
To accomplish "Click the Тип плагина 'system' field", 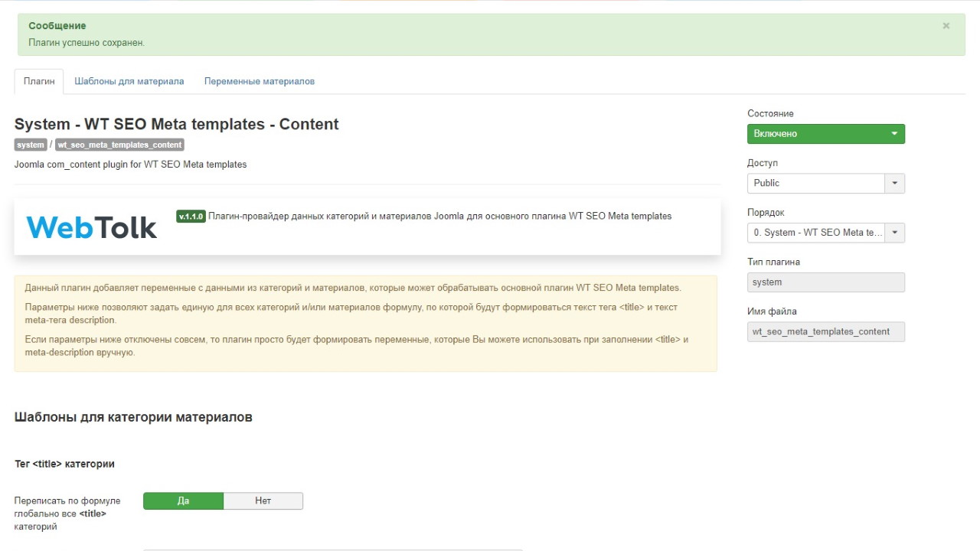I will [826, 282].
